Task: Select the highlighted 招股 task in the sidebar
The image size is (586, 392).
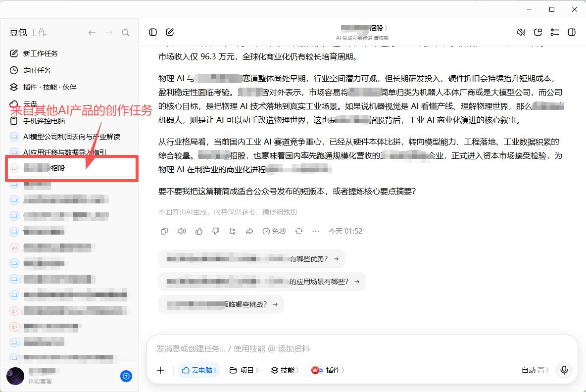Action: click(71, 168)
